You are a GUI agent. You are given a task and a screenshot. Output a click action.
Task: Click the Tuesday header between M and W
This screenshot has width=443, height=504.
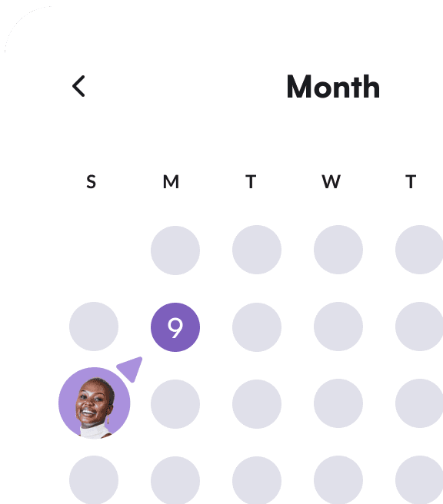(x=251, y=181)
